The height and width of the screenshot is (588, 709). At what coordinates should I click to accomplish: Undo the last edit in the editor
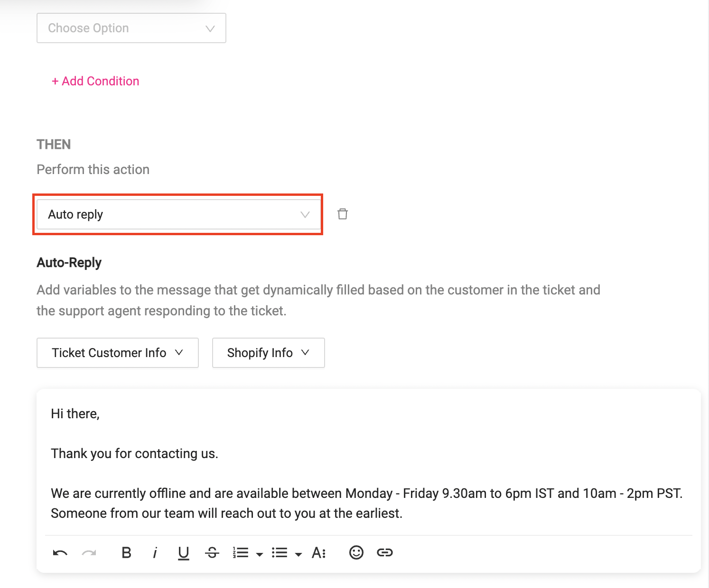click(60, 553)
